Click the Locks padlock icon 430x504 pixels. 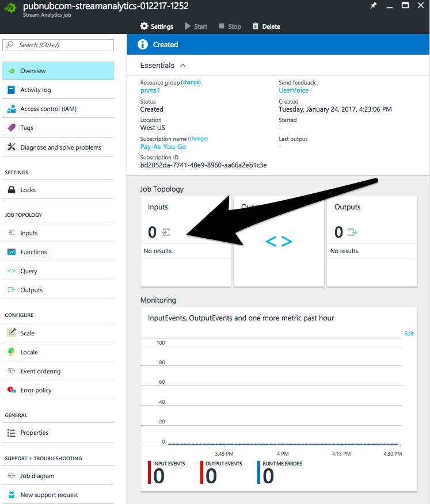tap(12, 190)
